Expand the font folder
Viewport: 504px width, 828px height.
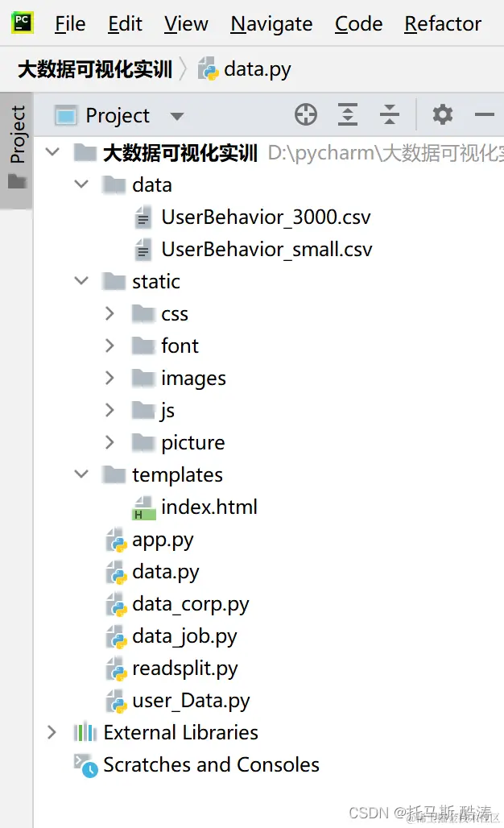109,346
